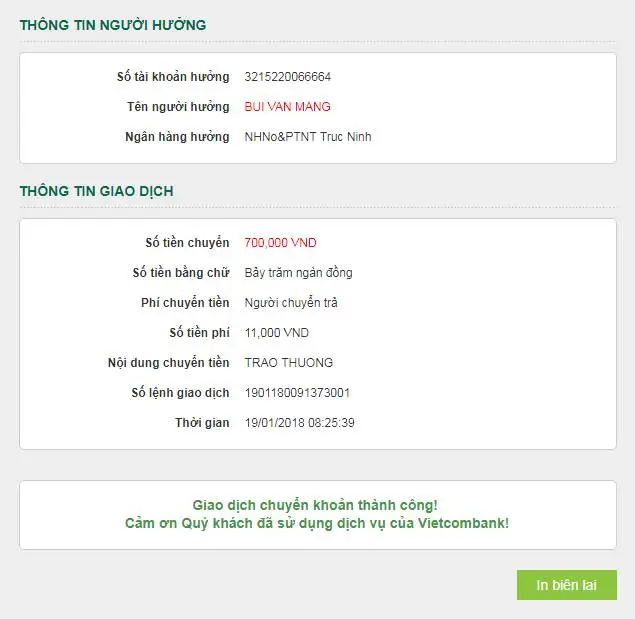Click the bank name NHNo&PTNT Truc Ninh

coord(308,137)
